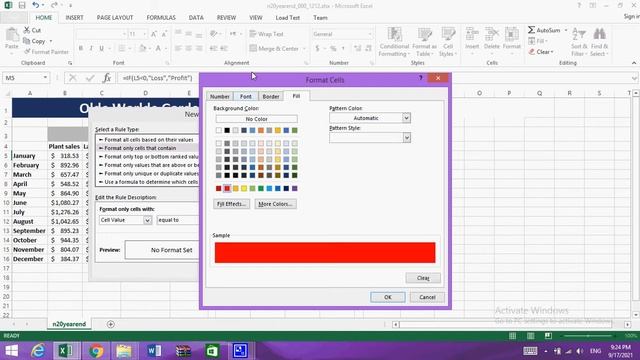Click the Fill Effects button
640x360 pixels.
(231, 204)
